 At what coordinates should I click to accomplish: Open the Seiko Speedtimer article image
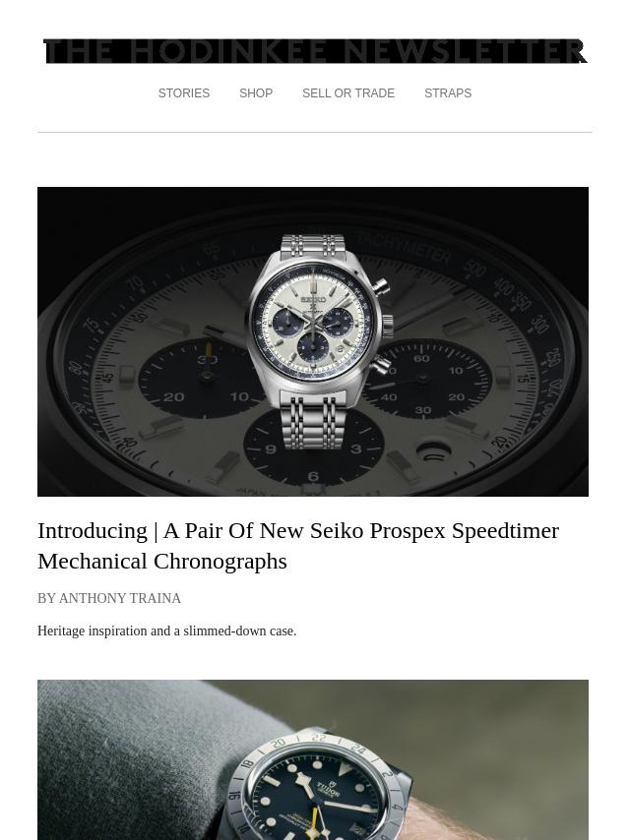pos(313,341)
